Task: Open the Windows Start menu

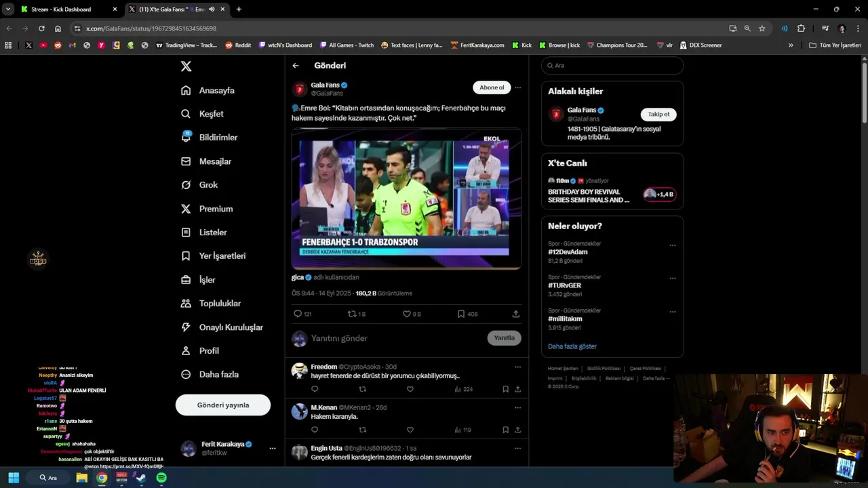Action: (x=14, y=478)
